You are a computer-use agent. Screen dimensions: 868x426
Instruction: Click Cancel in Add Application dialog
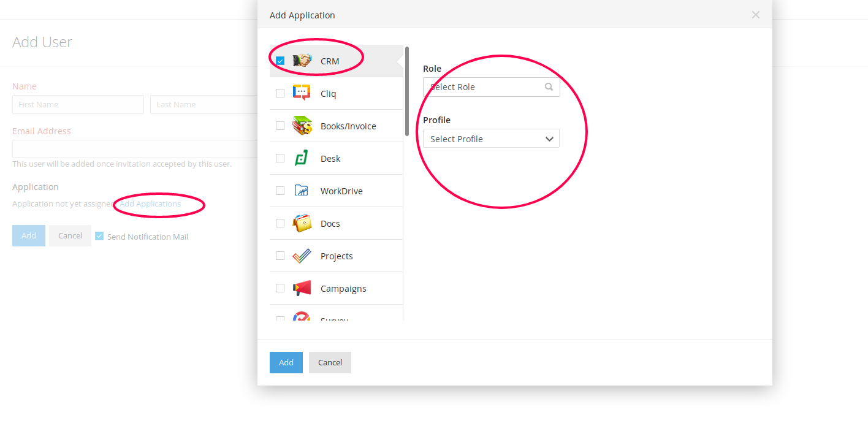[x=330, y=362]
